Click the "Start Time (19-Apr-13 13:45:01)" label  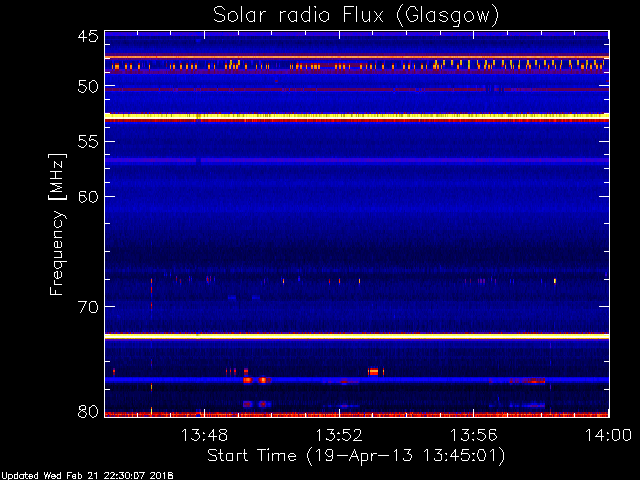[x=356, y=456]
